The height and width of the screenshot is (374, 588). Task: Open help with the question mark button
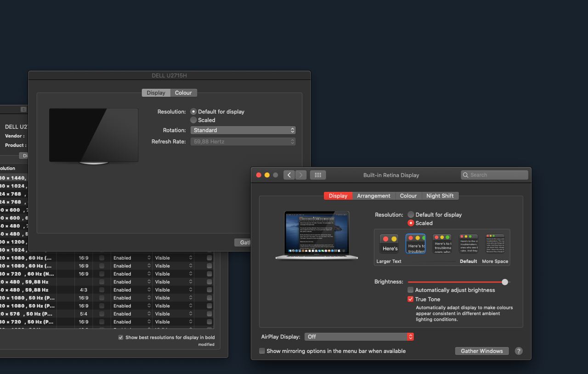(519, 351)
